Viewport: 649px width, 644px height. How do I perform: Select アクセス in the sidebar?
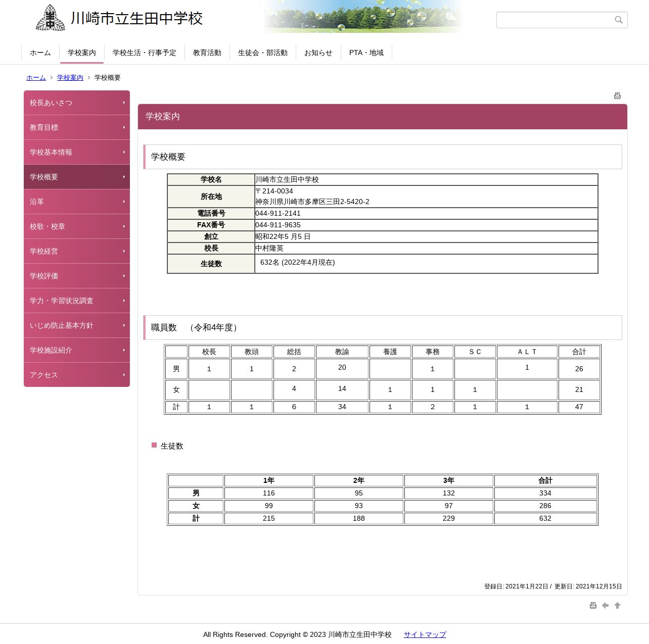click(x=77, y=375)
